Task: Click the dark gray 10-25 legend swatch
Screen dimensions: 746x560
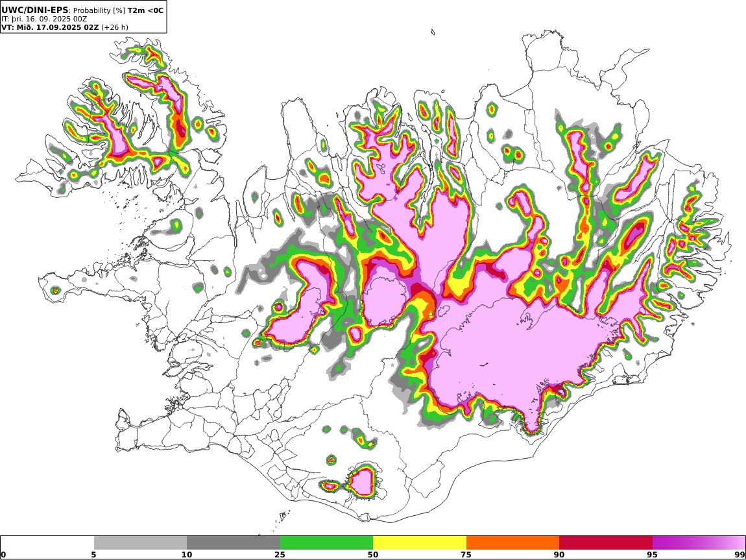Action: tap(234, 543)
